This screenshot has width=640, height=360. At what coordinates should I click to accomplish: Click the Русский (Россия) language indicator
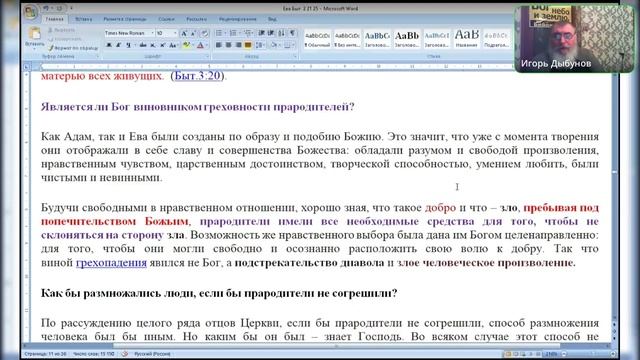(x=152, y=354)
